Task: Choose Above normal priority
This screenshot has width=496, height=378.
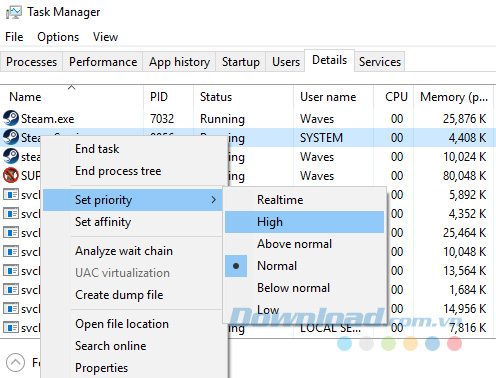Action: click(304, 244)
